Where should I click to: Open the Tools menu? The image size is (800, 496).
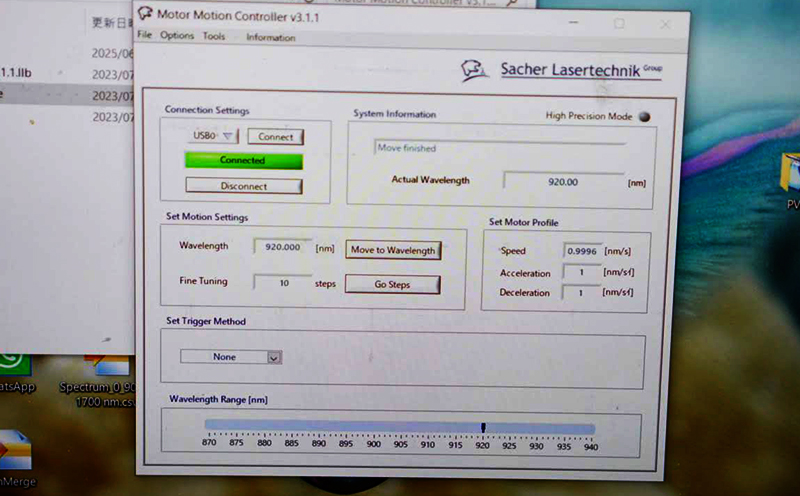[214, 36]
